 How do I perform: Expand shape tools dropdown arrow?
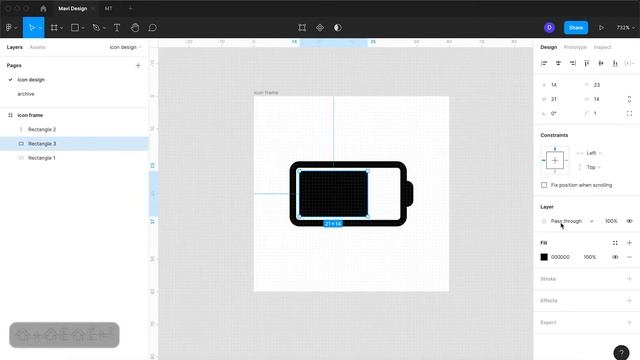(83, 28)
